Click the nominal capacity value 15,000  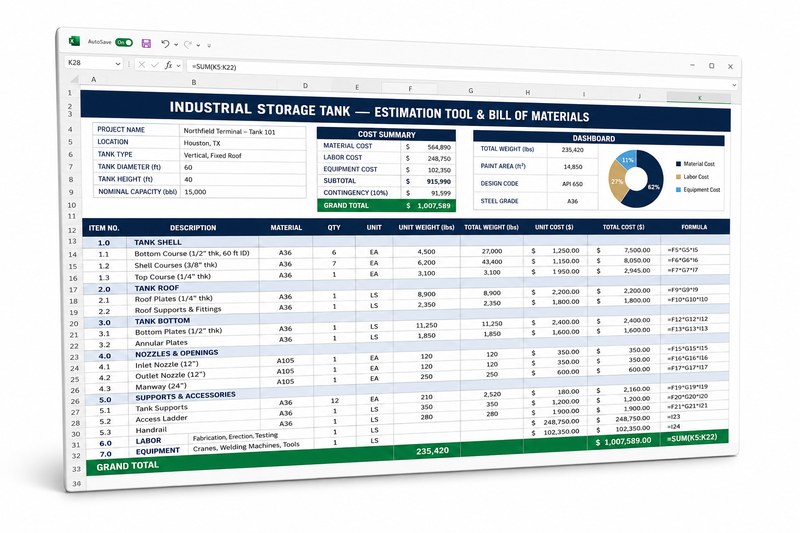click(x=242, y=192)
